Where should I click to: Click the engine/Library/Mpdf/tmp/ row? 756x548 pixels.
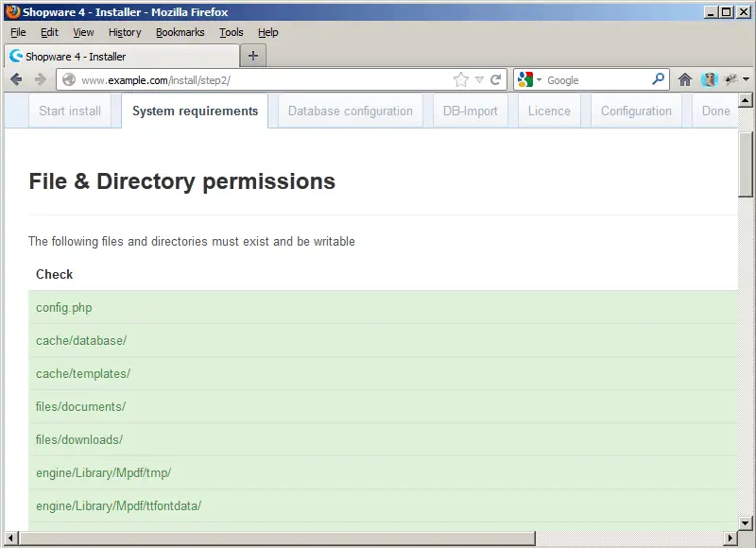(383, 472)
